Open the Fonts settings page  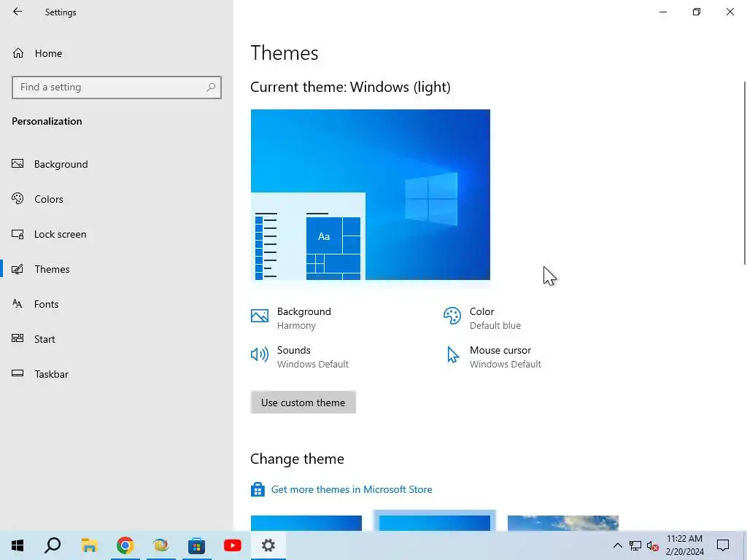[46, 304]
